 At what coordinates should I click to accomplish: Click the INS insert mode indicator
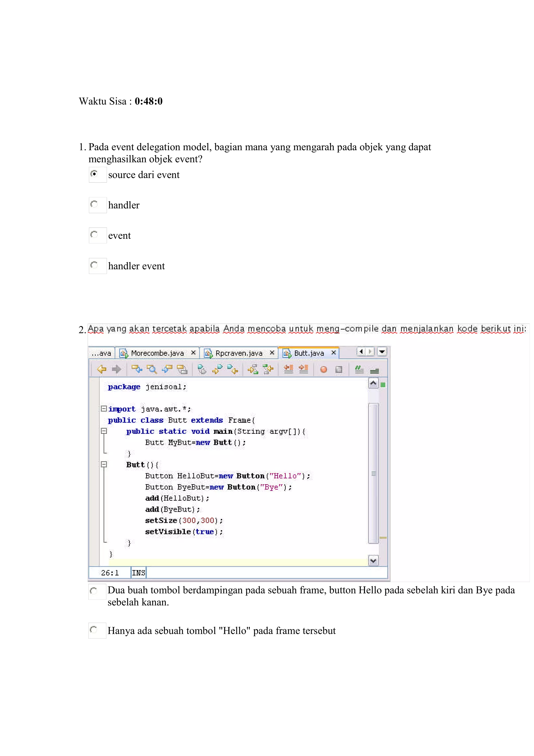[x=138, y=573]
